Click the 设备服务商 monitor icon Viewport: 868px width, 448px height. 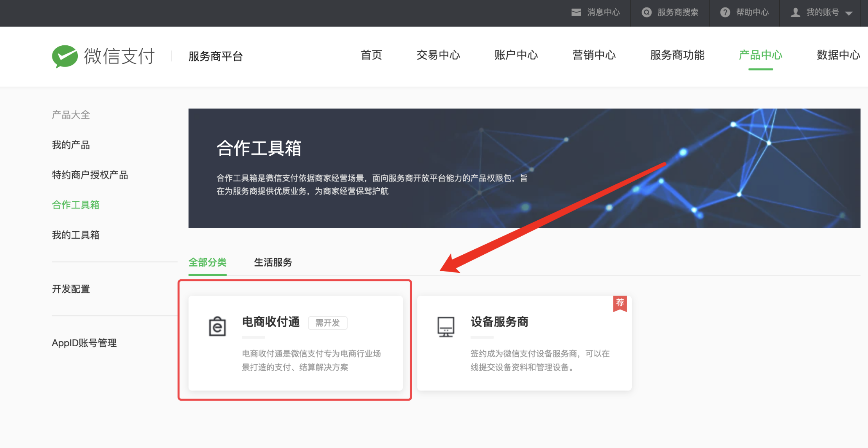[x=446, y=327]
